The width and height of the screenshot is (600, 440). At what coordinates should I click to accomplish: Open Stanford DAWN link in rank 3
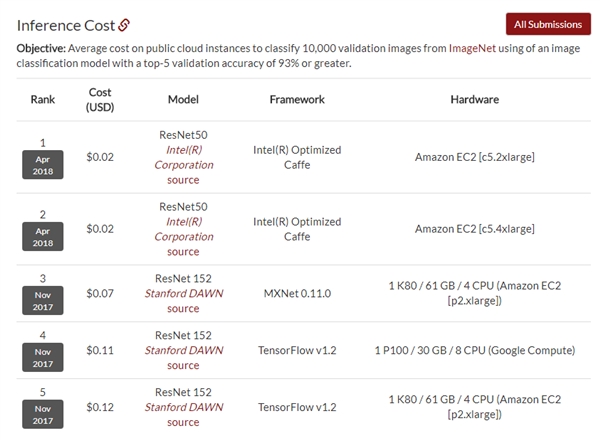point(183,294)
